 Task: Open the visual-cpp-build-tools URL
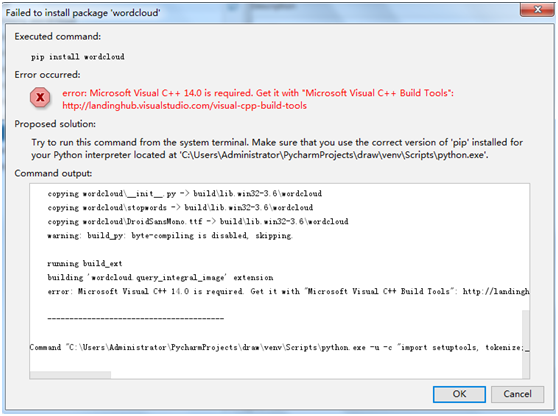click(x=184, y=106)
